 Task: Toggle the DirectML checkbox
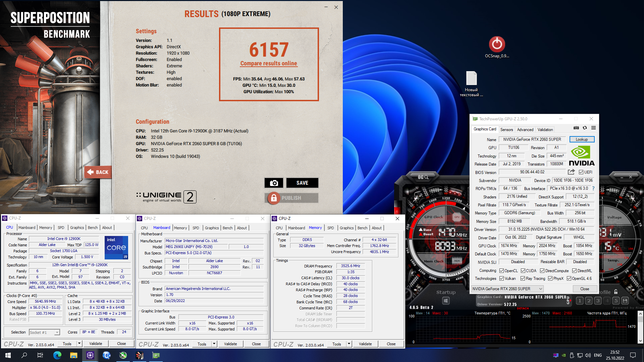tap(574, 271)
